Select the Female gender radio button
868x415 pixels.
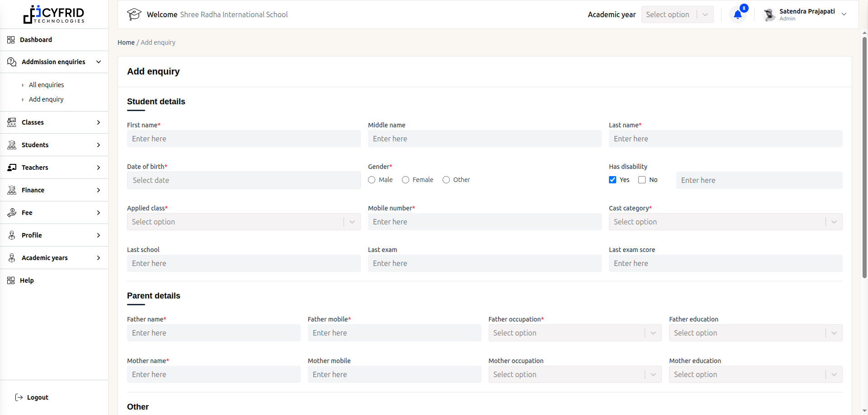406,180
